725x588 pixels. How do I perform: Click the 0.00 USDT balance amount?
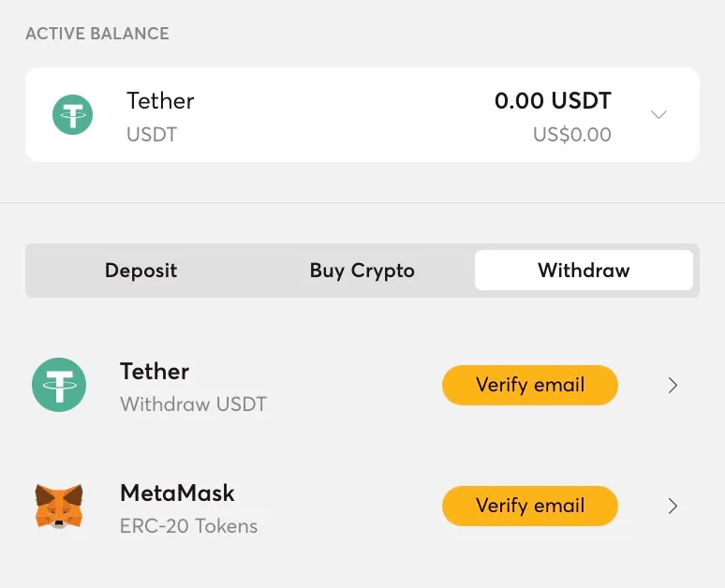click(553, 101)
